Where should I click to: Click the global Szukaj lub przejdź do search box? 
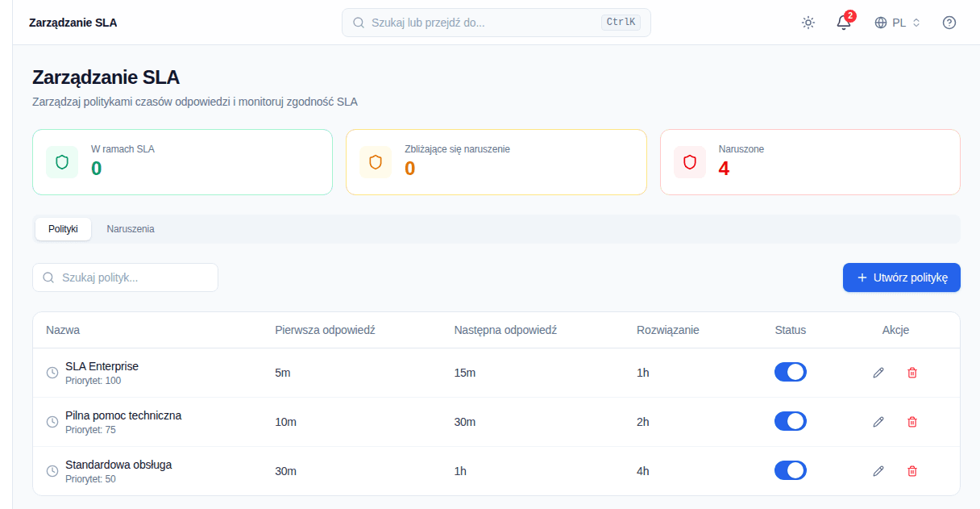496,23
